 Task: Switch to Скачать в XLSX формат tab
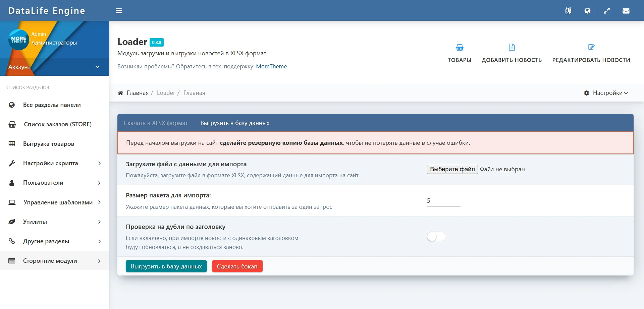(156, 123)
